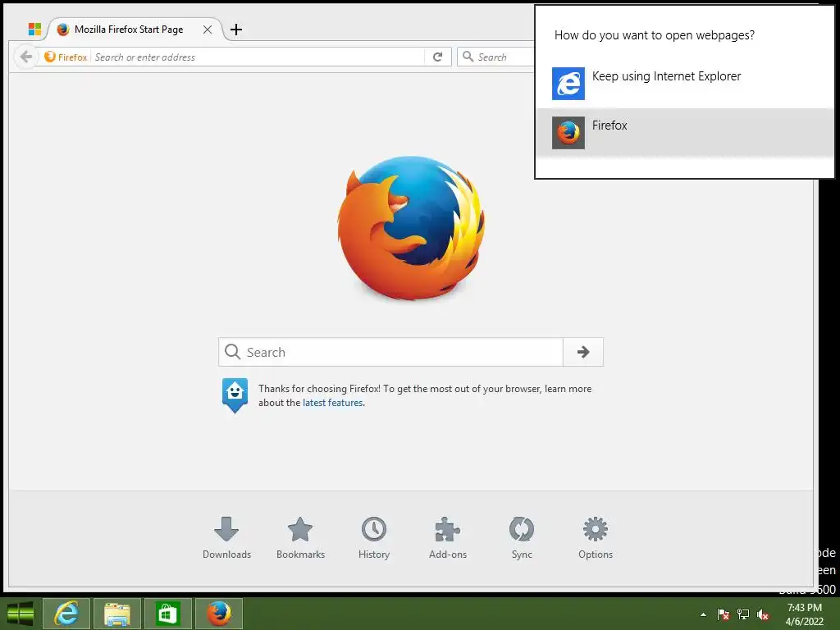The width and height of the screenshot is (840, 630).
Task: Open a new tab with the plus button
Action: click(236, 30)
